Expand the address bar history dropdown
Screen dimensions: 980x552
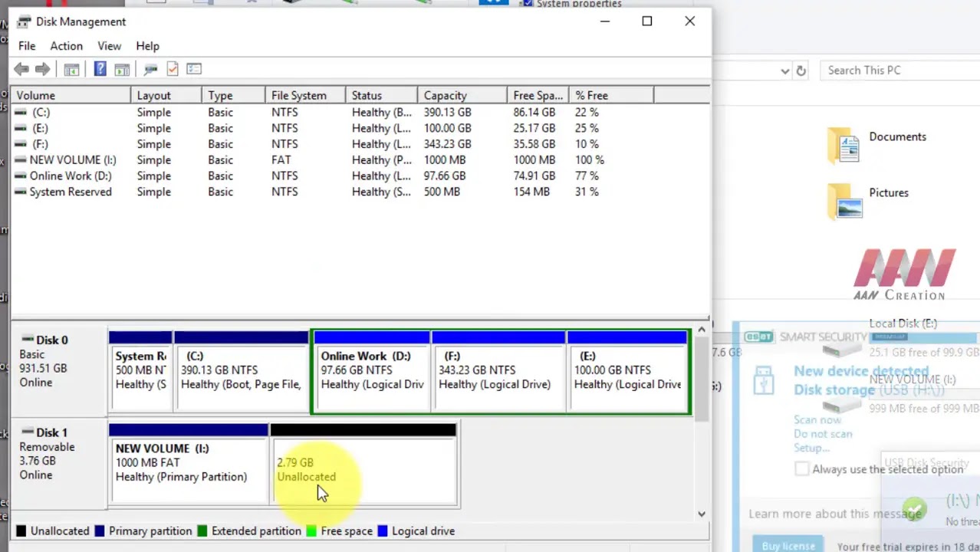click(x=784, y=71)
